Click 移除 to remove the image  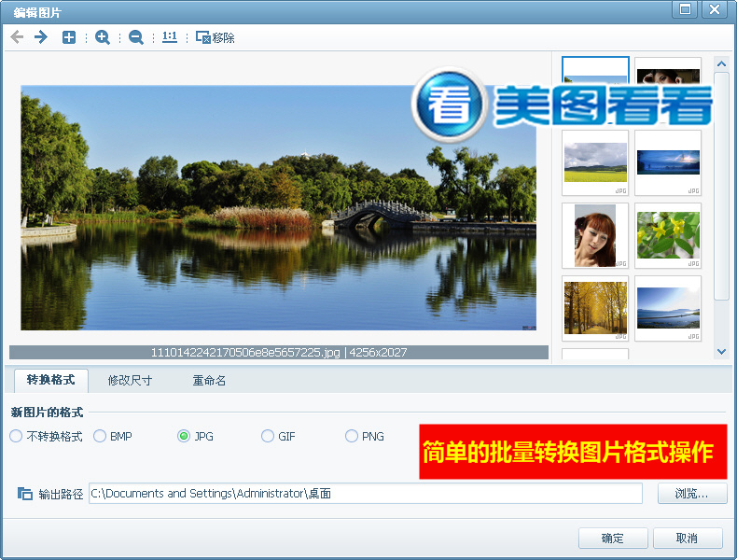coord(216,37)
